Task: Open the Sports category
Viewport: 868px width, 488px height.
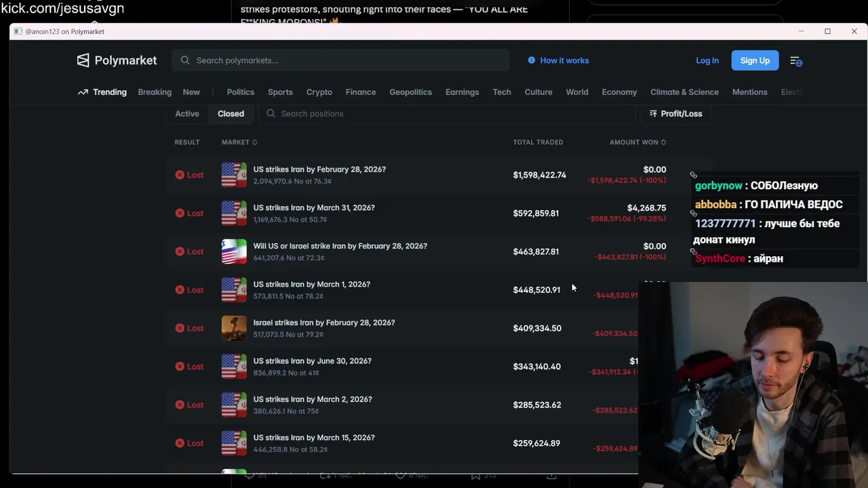Action: [280, 92]
